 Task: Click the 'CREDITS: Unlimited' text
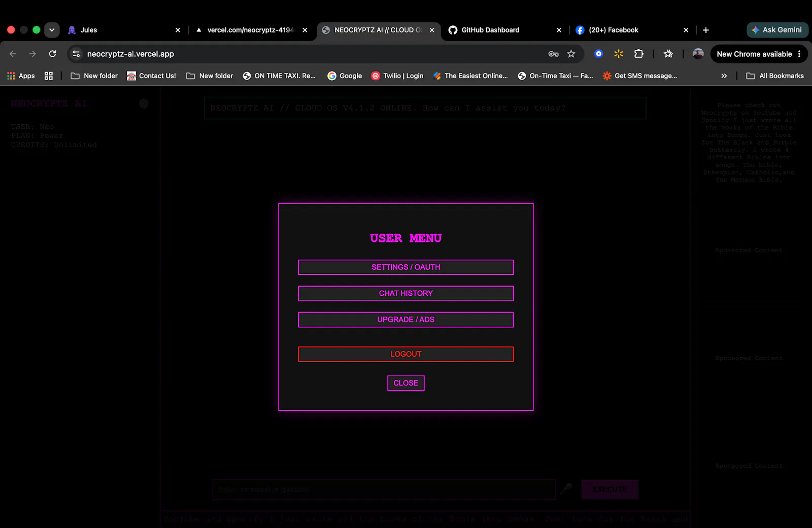point(54,145)
